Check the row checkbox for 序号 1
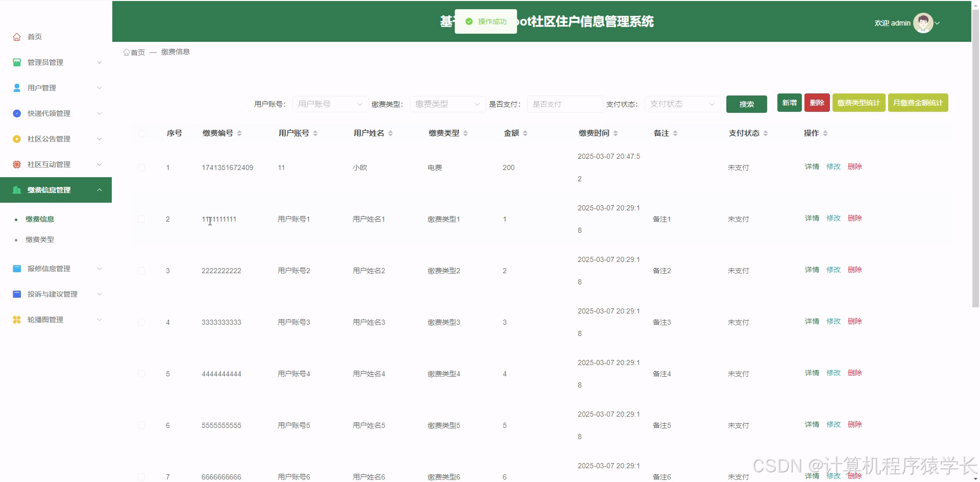 (142, 167)
